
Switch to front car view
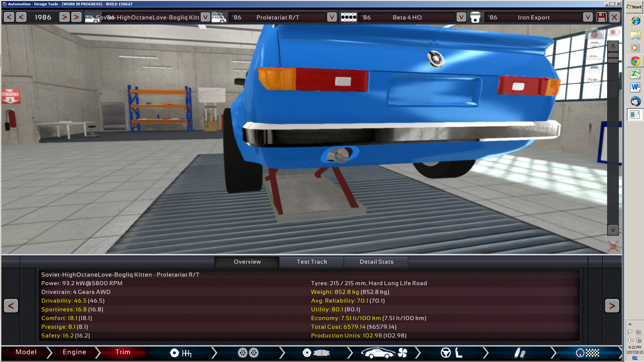coord(594,45)
